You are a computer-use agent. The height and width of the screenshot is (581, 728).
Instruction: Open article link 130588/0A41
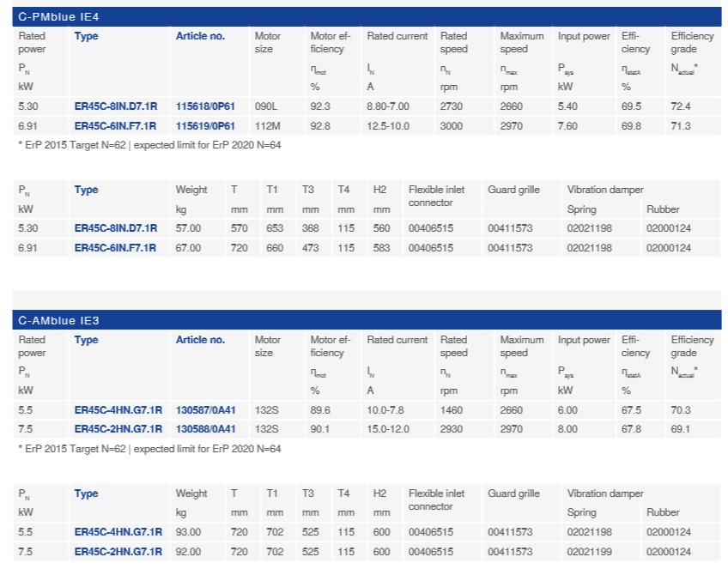tap(205, 429)
